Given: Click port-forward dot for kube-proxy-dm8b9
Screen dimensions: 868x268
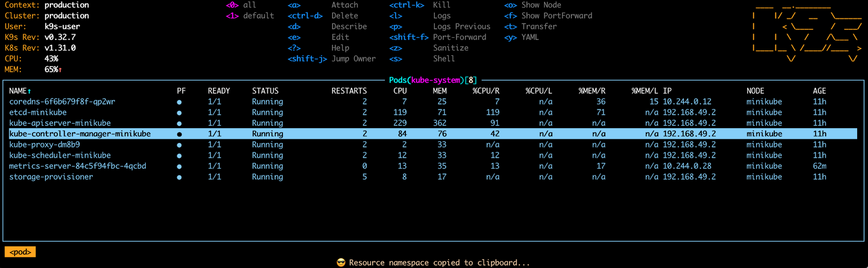Looking at the screenshot, I should (x=179, y=145).
